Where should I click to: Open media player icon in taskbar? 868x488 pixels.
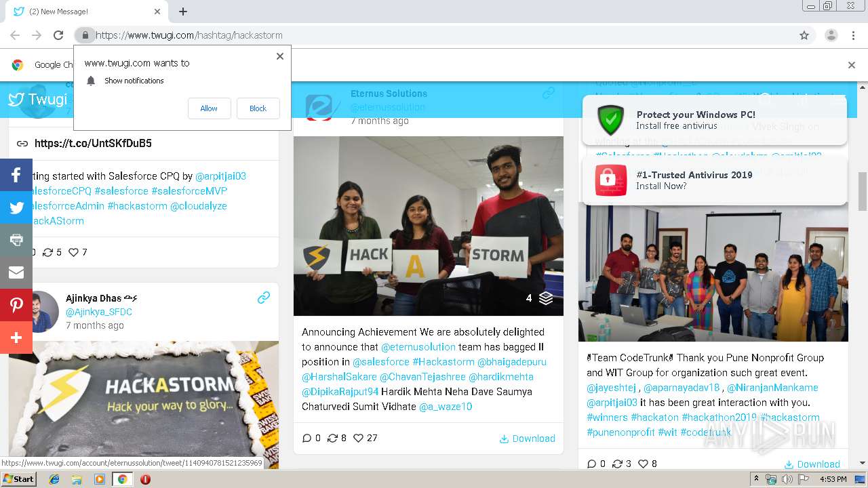100,479
